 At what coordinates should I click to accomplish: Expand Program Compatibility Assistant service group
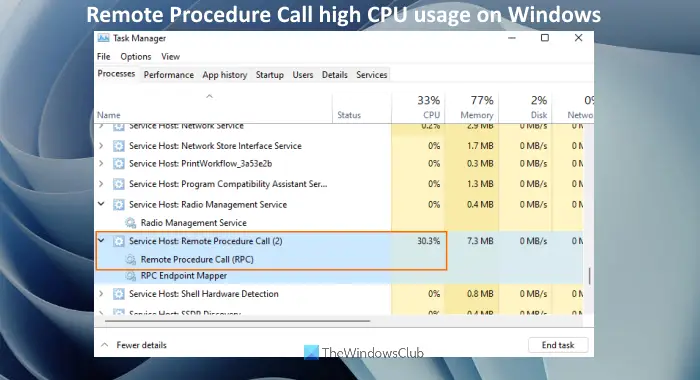pos(101,184)
